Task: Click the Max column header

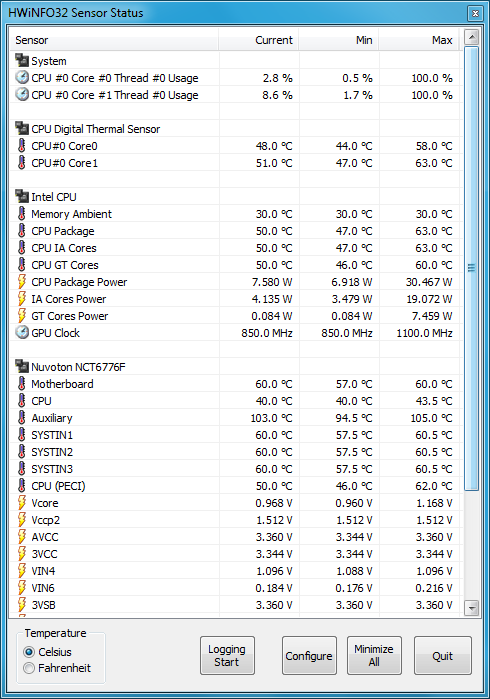Action: (x=419, y=40)
